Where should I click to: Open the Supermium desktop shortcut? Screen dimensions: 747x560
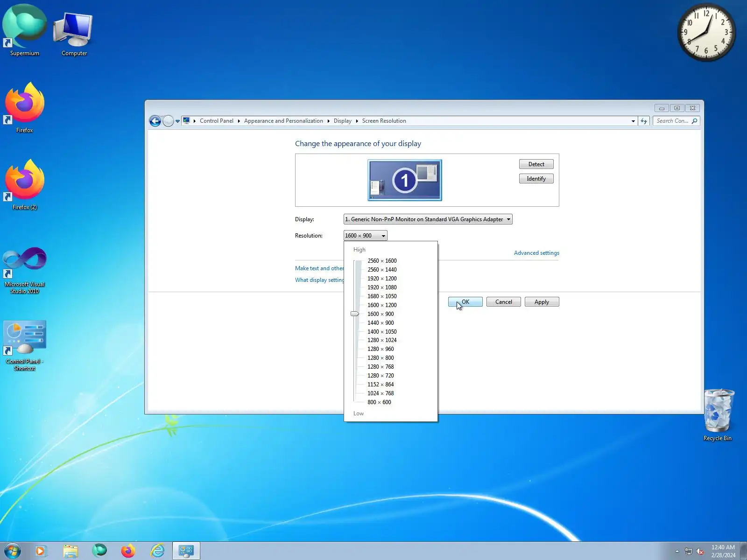point(25,30)
